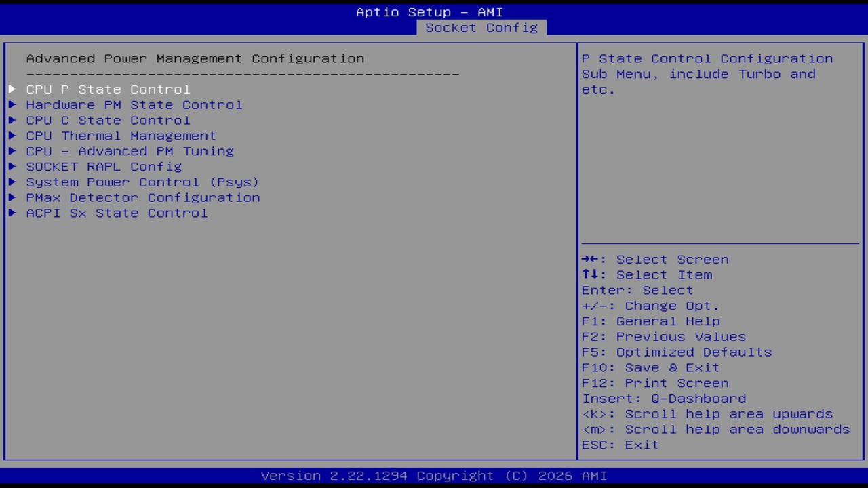This screenshot has height=488, width=868.
Task: Select Hardware PM State Control
Action: pos(134,104)
